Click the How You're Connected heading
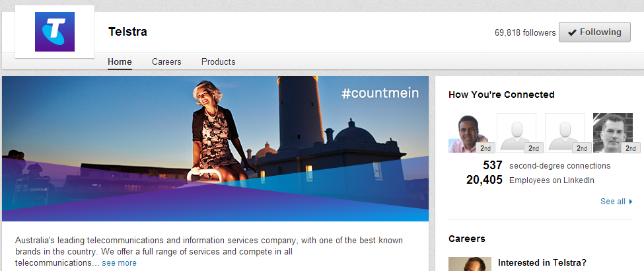The width and height of the screenshot is (644, 271). (501, 95)
